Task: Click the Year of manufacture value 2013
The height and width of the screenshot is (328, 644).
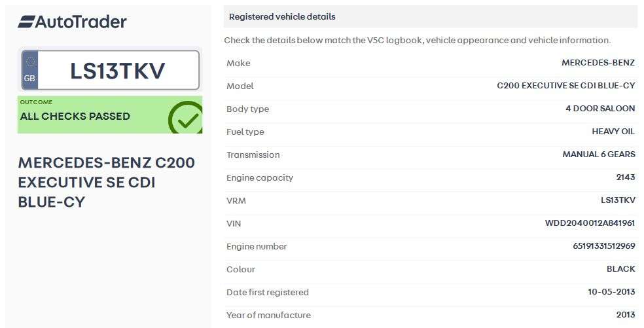Action: [x=625, y=315]
